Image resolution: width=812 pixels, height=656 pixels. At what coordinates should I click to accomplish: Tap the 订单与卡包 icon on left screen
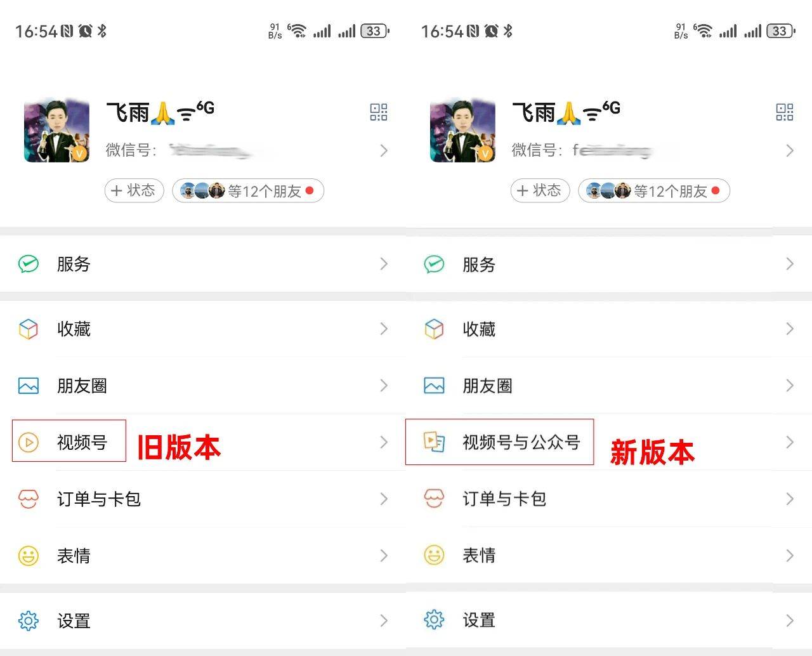29,499
